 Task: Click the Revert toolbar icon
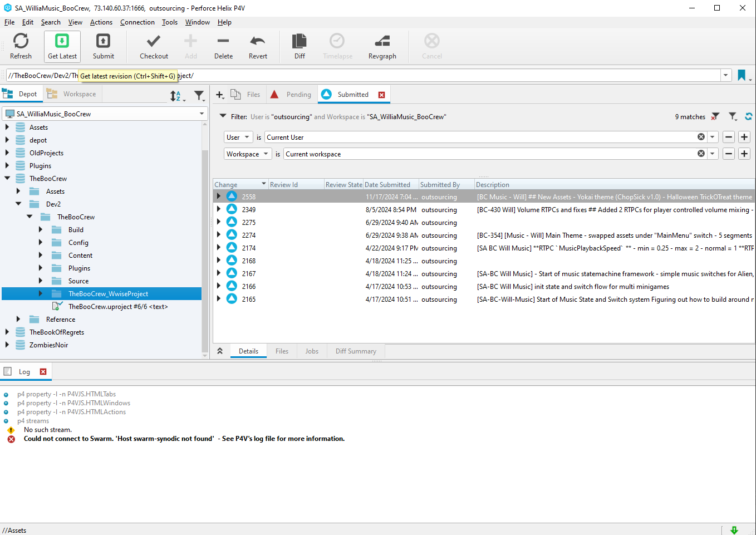[x=257, y=46]
